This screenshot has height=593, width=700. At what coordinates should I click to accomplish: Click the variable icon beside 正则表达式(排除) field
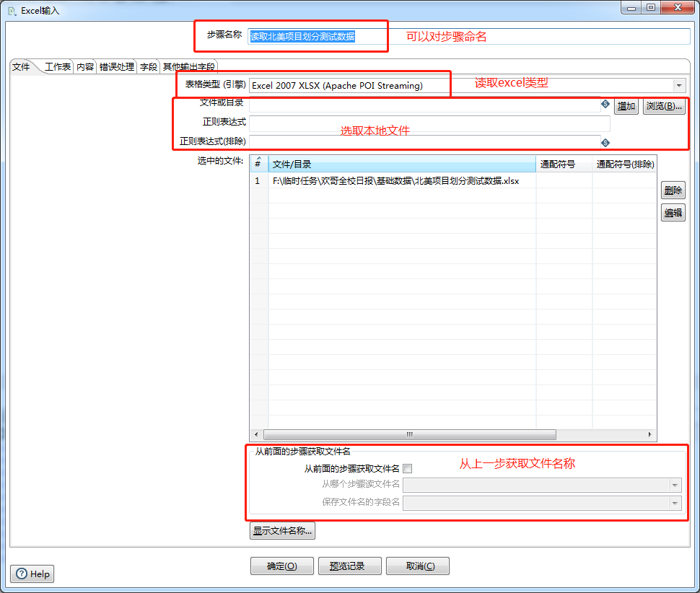point(605,141)
